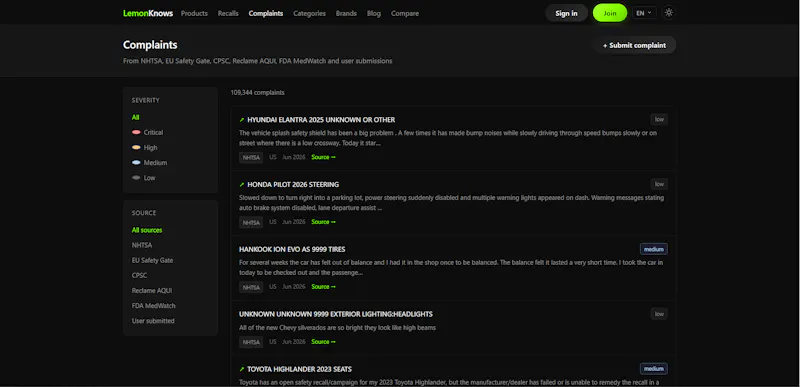Click the trending arrow beside Hyundai Elantra complaint
This screenshot has height=387, width=800.
242,120
